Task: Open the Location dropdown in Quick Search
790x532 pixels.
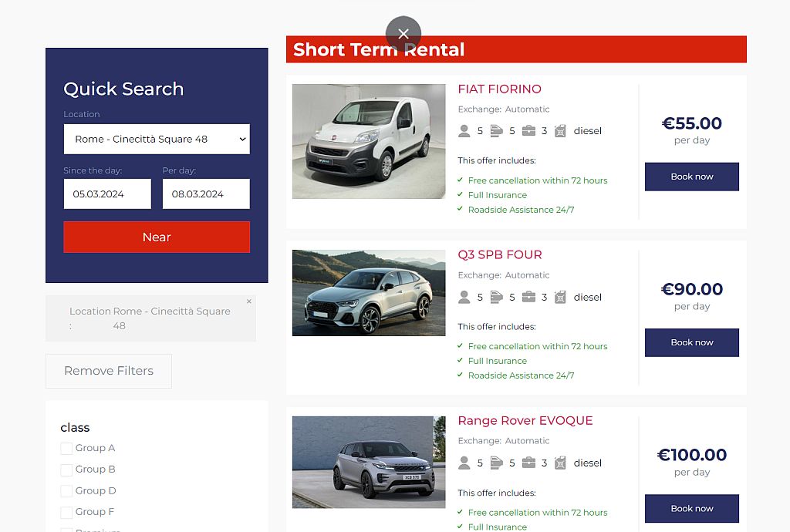Action: 157,139
